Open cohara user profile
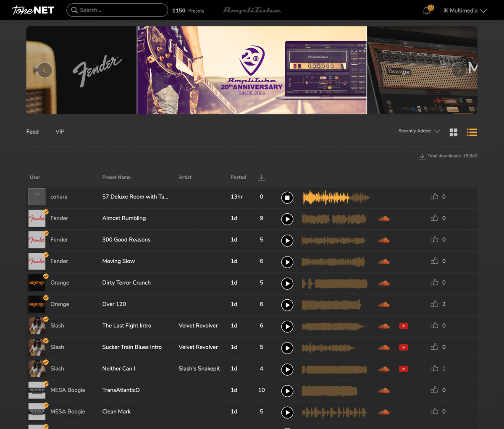The image size is (504, 429). pos(59,196)
